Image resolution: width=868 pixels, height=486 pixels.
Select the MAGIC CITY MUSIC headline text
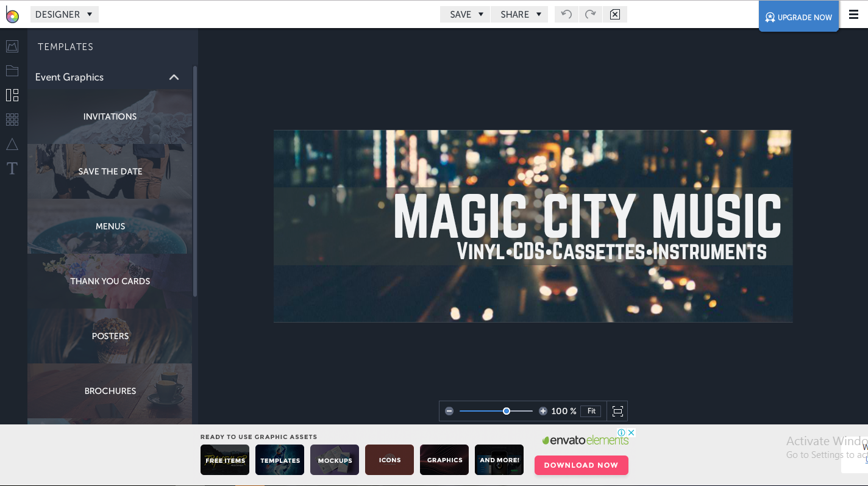588,215
